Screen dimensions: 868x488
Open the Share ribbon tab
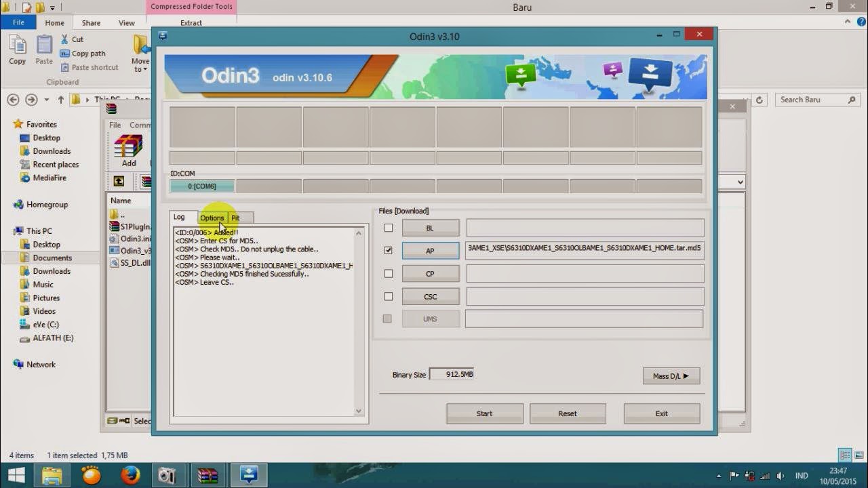point(91,22)
